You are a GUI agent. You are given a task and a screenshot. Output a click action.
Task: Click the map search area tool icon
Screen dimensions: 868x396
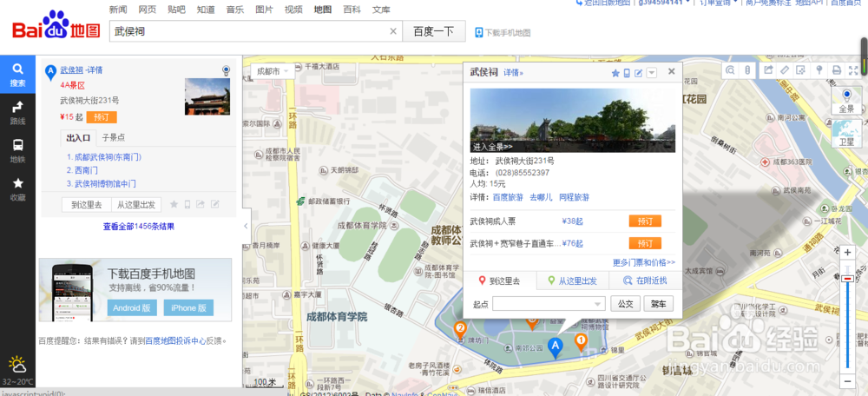(x=731, y=69)
